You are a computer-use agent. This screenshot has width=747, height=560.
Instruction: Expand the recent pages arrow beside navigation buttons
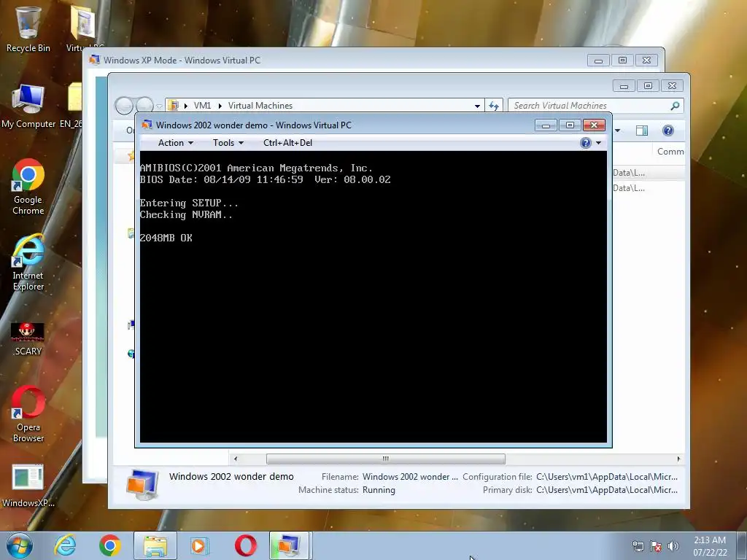[x=159, y=106]
